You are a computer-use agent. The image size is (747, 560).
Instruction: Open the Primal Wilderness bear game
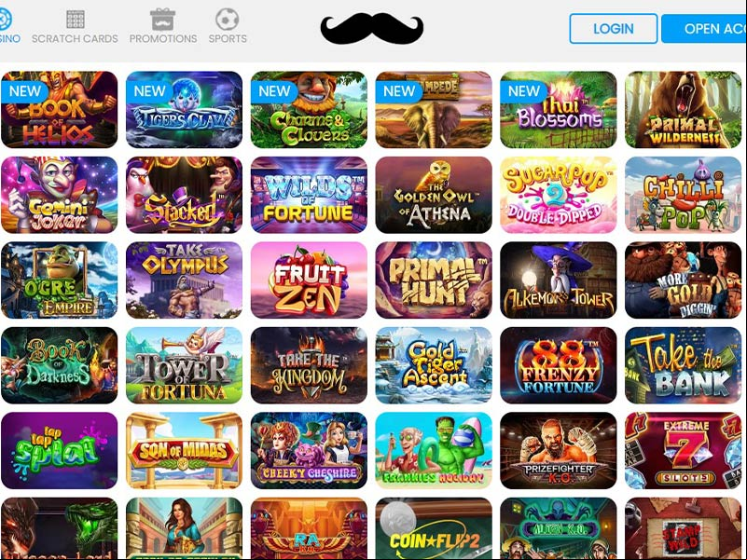[684, 110]
